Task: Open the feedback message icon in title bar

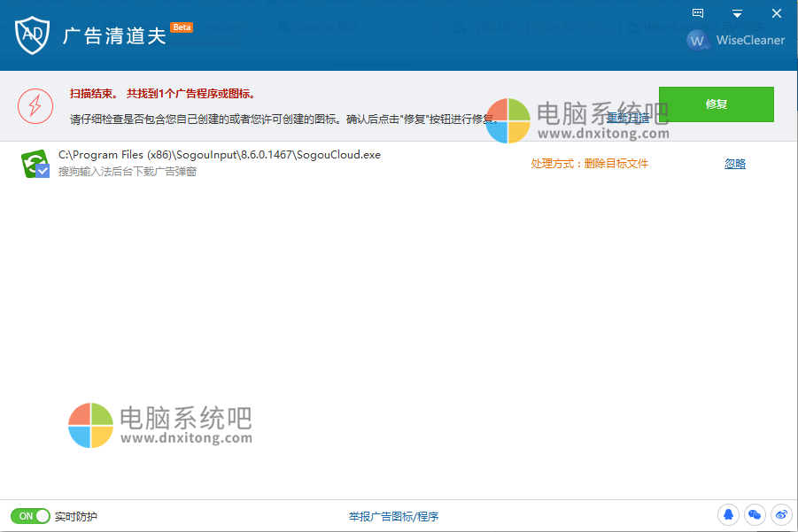Action: point(698,13)
